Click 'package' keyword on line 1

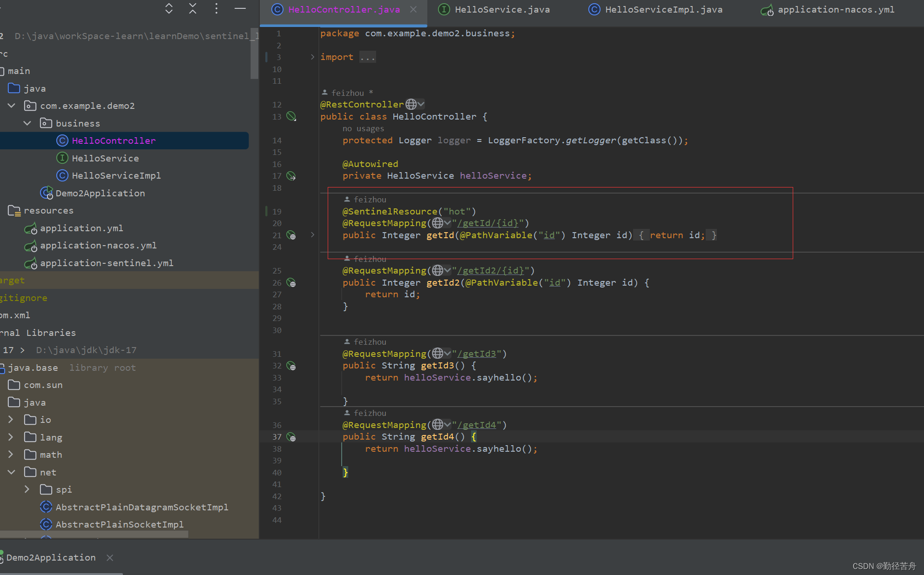pos(339,33)
